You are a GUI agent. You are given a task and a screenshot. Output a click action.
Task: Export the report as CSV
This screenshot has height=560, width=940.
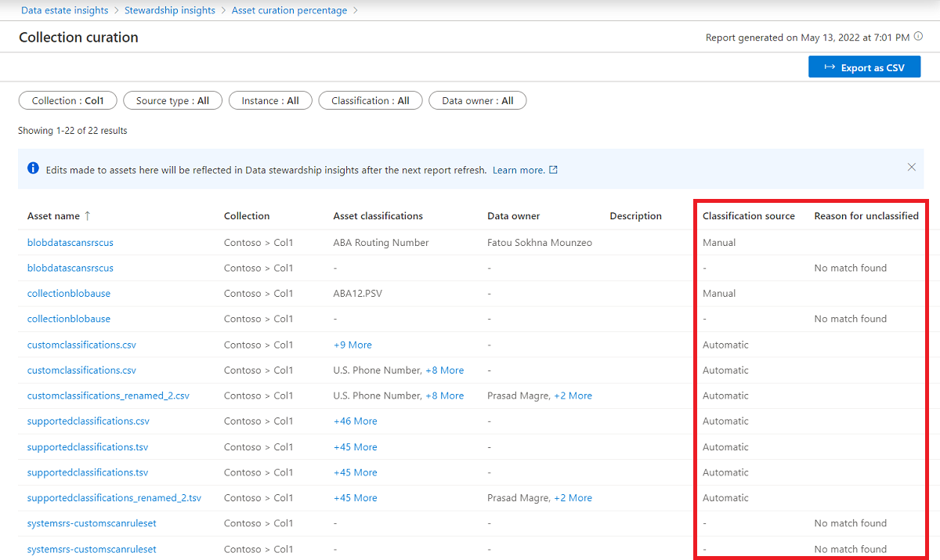[x=864, y=67]
